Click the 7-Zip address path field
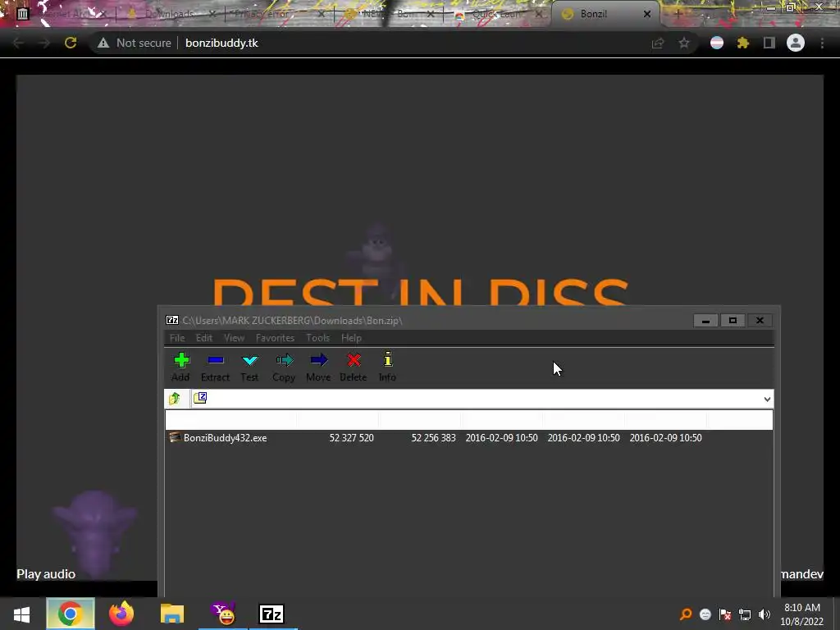 pyautogui.click(x=482, y=399)
